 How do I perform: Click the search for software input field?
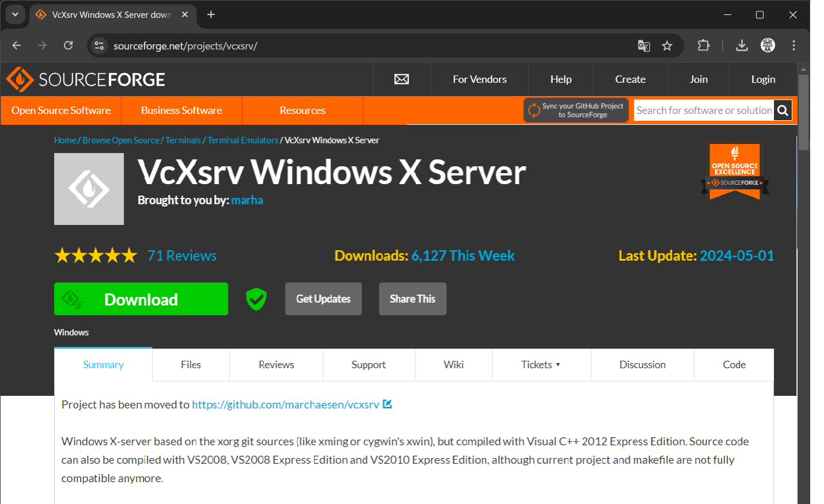click(704, 110)
